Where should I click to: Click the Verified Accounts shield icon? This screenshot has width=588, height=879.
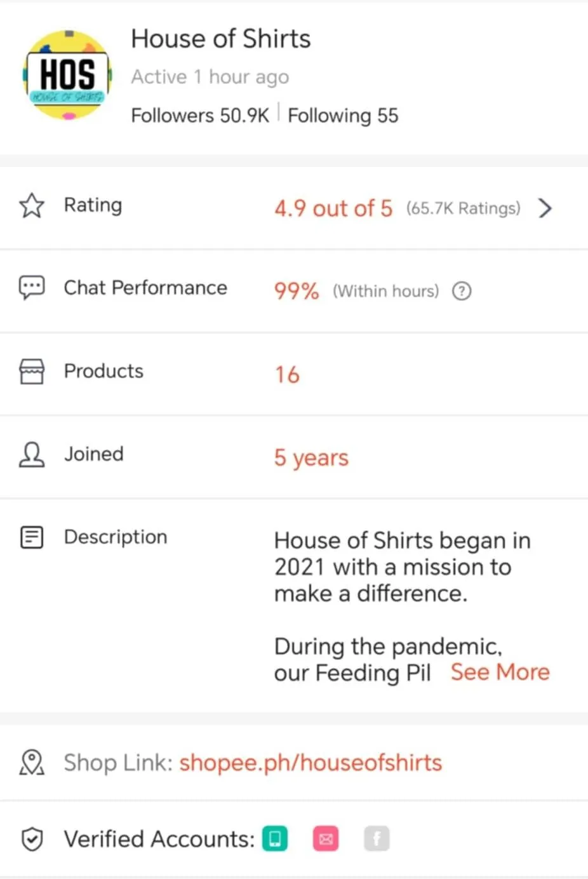(x=32, y=839)
